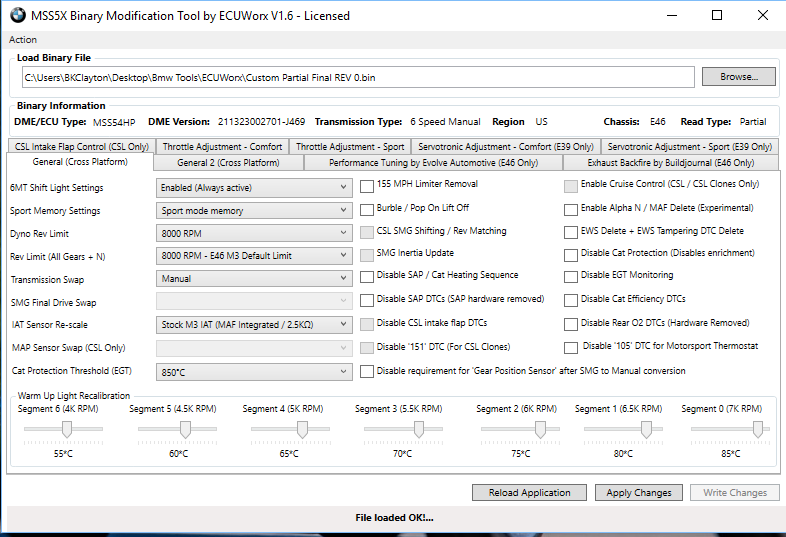Enable 155 MPH Limiter Removal checkbox
The image size is (786, 537).
[367, 186]
